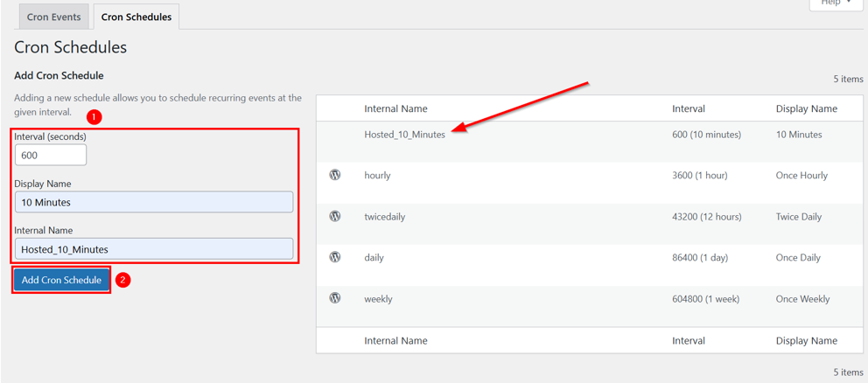Click the WordPress icon beside hourly

click(x=334, y=175)
